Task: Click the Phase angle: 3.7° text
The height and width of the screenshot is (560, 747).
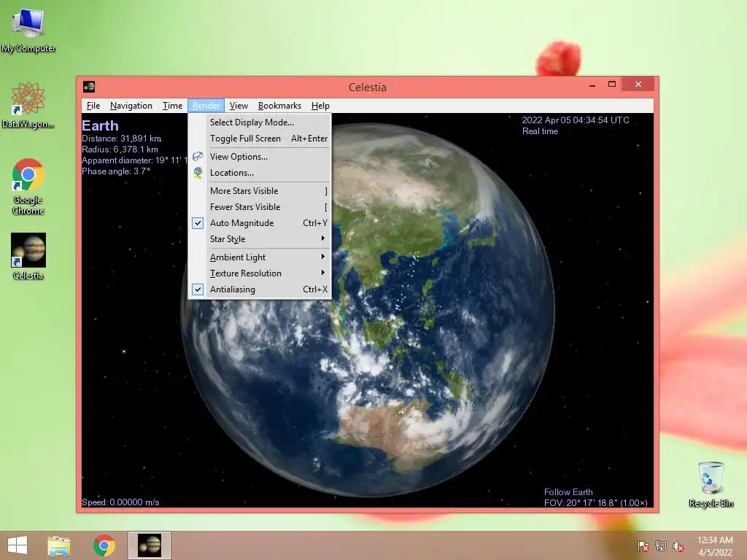Action: tap(116, 171)
